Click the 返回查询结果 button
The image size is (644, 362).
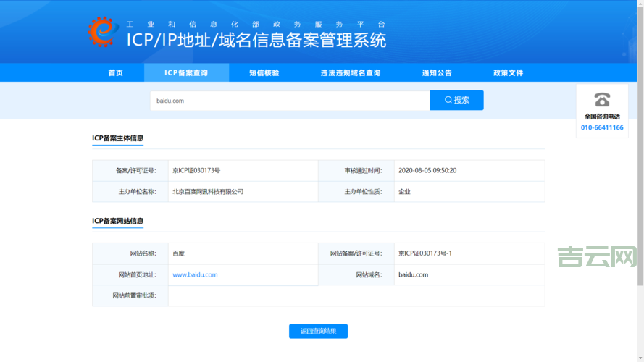tap(318, 331)
